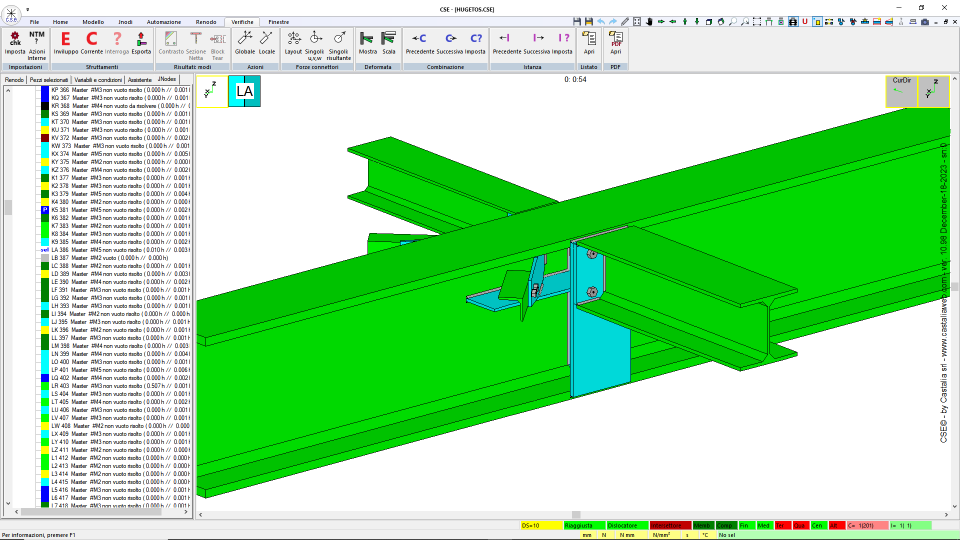Click the dark red swatch of KV 372
This screenshot has width=960, height=540.
click(x=45, y=138)
